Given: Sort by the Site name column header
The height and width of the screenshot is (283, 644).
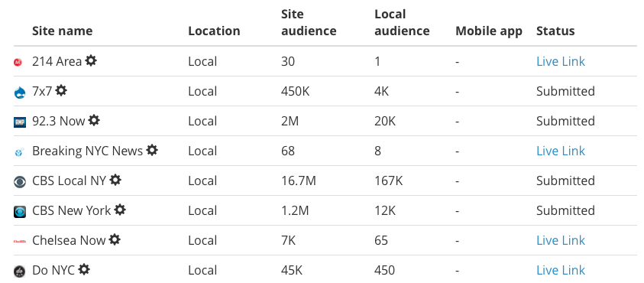Looking at the screenshot, I should 63,31.
